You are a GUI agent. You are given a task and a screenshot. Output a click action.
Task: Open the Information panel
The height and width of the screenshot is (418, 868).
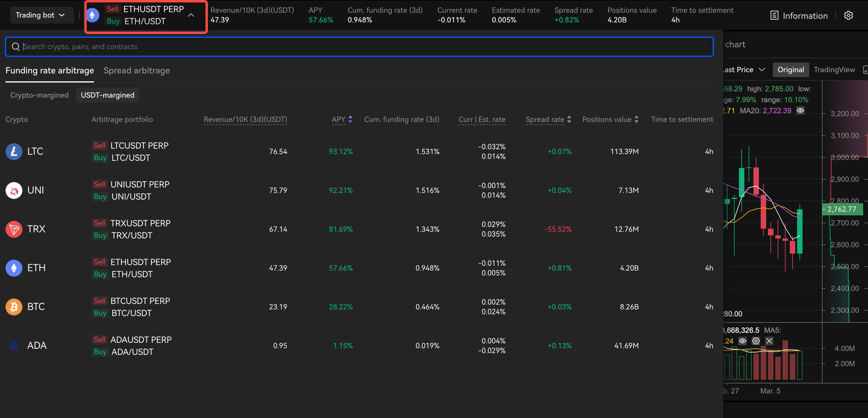coord(799,15)
